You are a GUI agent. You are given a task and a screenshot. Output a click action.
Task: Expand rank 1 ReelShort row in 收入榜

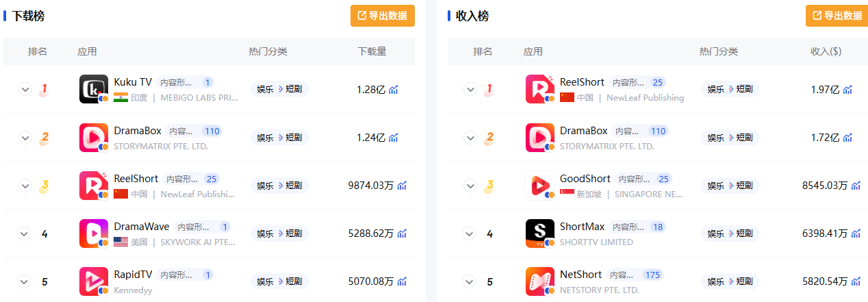pos(470,90)
